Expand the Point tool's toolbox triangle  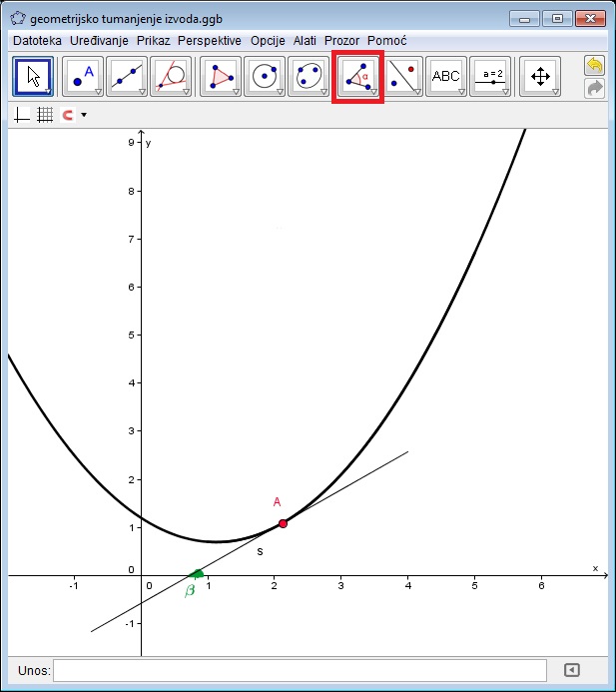click(98, 92)
